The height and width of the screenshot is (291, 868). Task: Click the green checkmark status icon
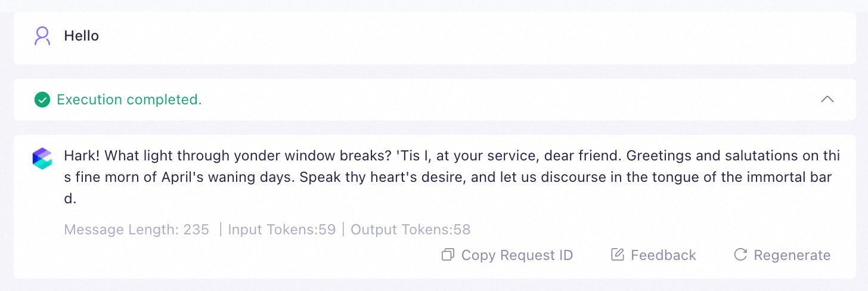42,100
